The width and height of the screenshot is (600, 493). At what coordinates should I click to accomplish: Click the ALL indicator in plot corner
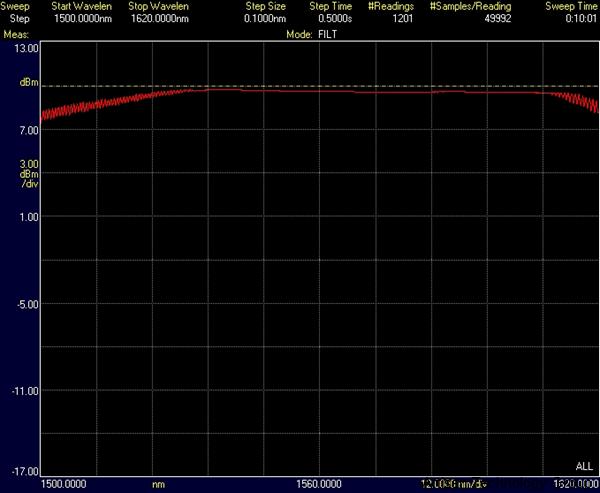coord(584,467)
